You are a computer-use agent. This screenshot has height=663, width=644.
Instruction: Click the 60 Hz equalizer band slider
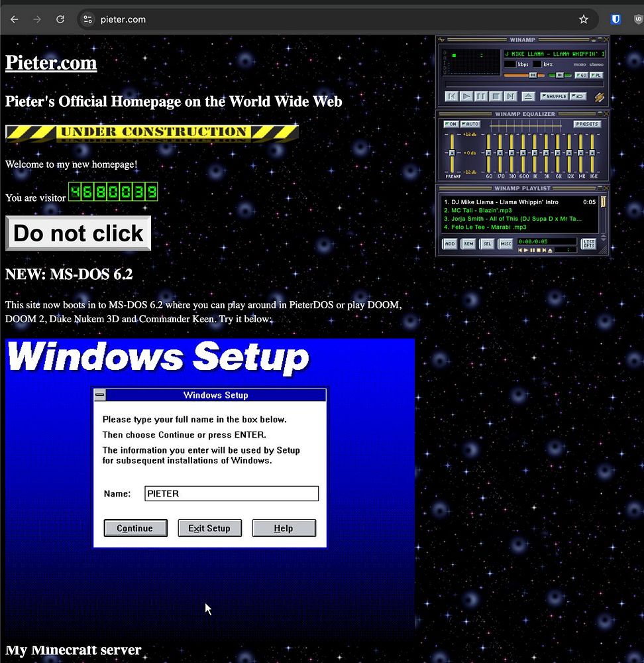[x=489, y=152]
